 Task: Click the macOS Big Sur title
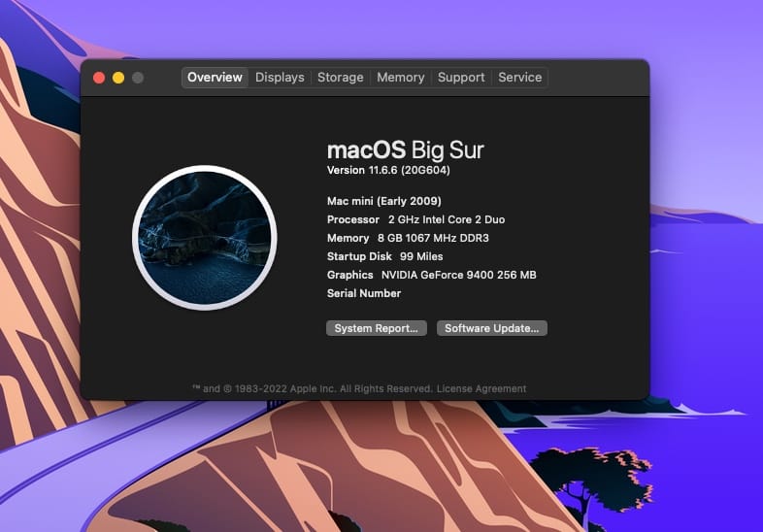406,150
